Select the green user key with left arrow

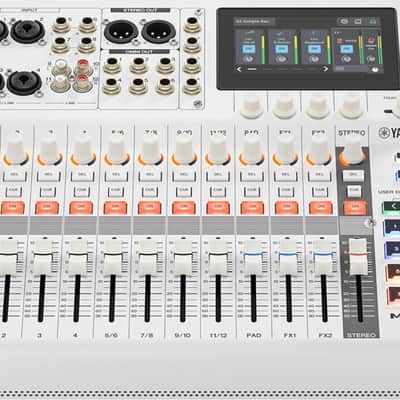pyautogui.click(x=392, y=207)
